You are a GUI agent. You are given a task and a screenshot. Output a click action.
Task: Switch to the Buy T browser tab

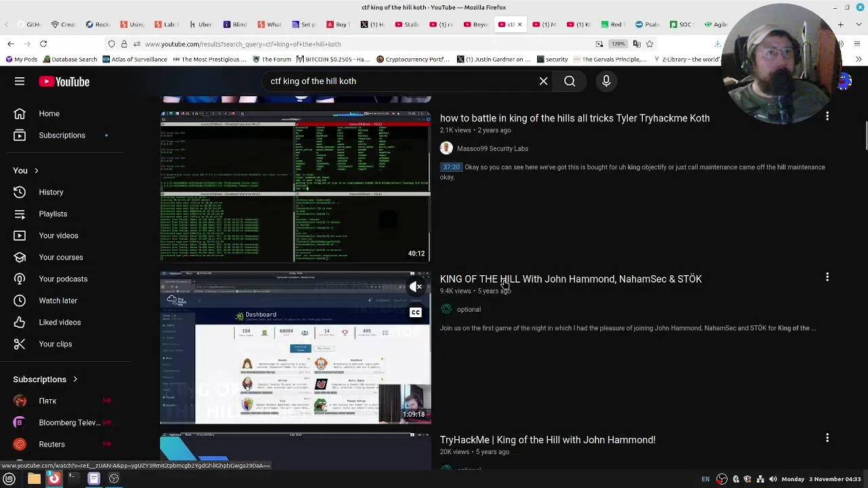tap(338, 24)
